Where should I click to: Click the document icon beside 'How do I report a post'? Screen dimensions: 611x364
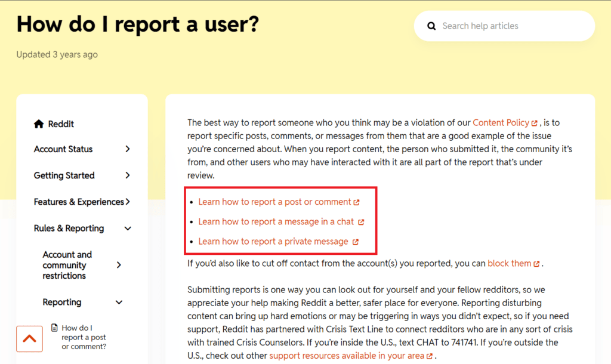(54, 328)
